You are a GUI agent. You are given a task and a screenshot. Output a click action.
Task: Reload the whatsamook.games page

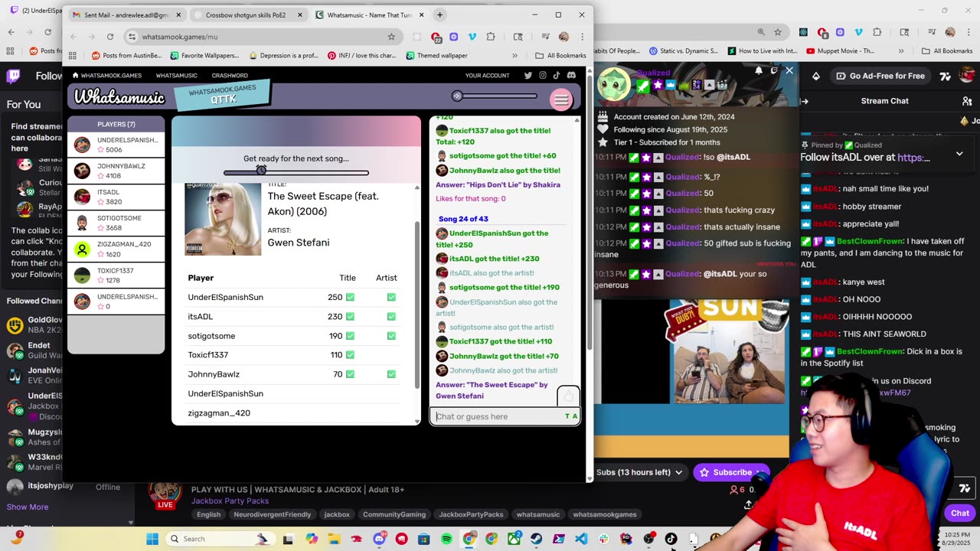pyautogui.click(x=110, y=37)
